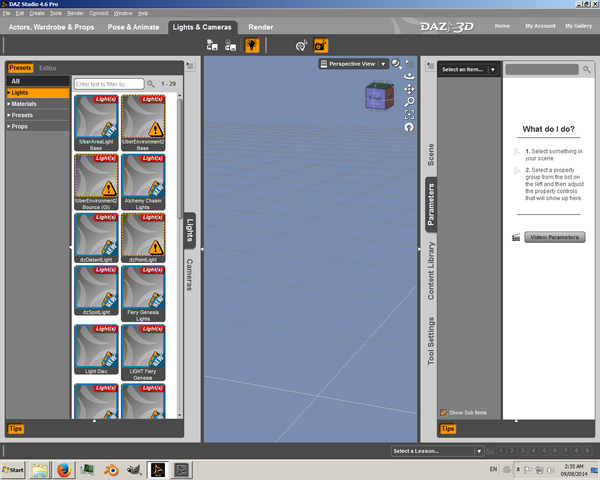Click the frame selection view control
This screenshot has height=480, width=600.
click(409, 114)
